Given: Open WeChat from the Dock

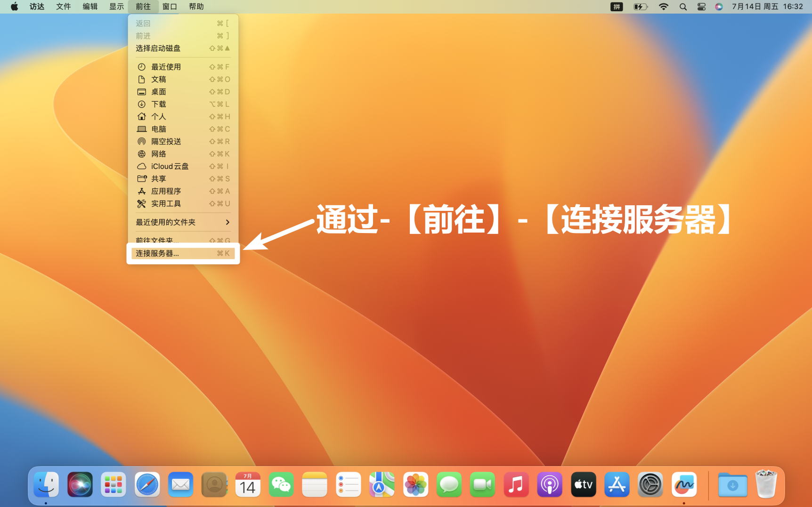Looking at the screenshot, I should [x=281, y=484].
